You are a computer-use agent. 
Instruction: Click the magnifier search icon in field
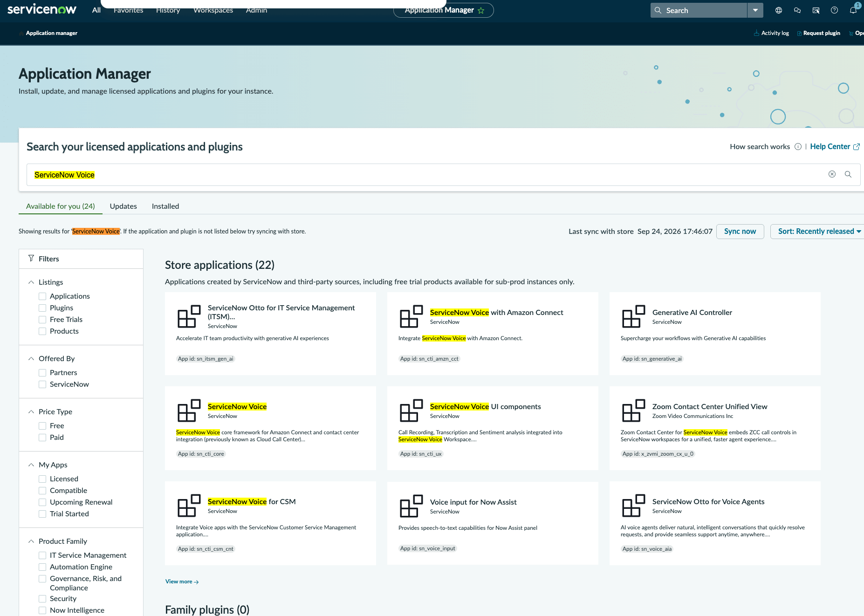pyautogui.click(x=848, y=174)
